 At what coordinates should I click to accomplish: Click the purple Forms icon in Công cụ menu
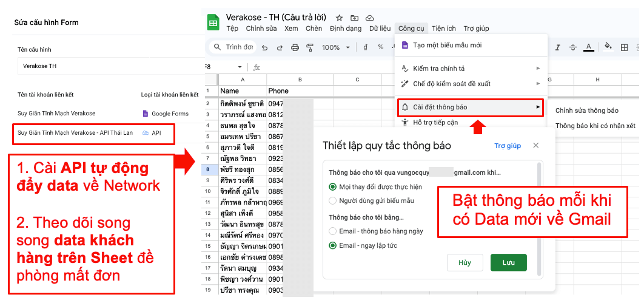pos(404,45)
